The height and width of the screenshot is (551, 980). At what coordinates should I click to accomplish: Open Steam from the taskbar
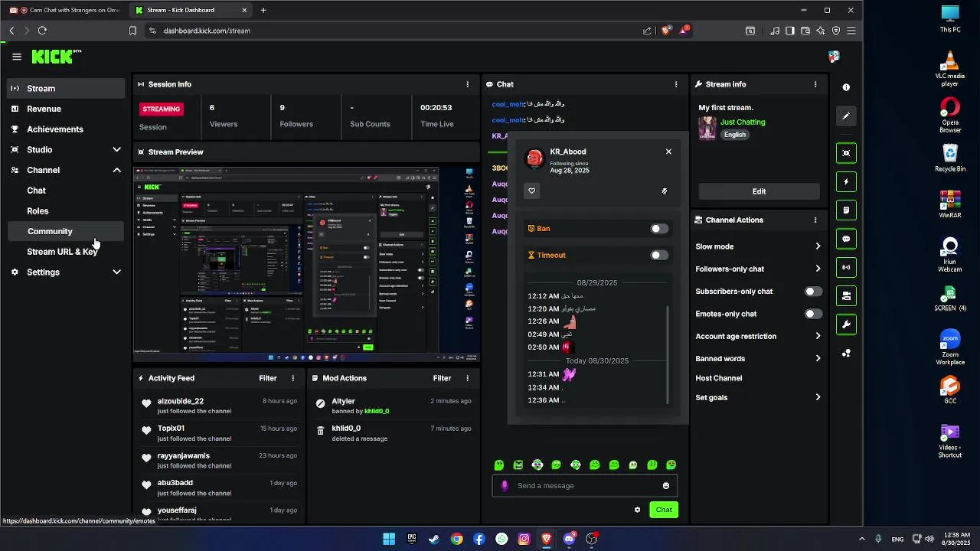coord(434,539)
